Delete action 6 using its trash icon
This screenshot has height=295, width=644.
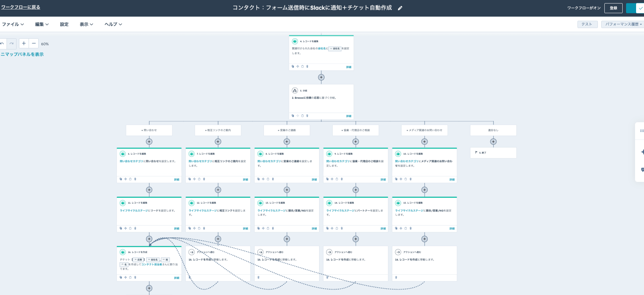(135, 179)
